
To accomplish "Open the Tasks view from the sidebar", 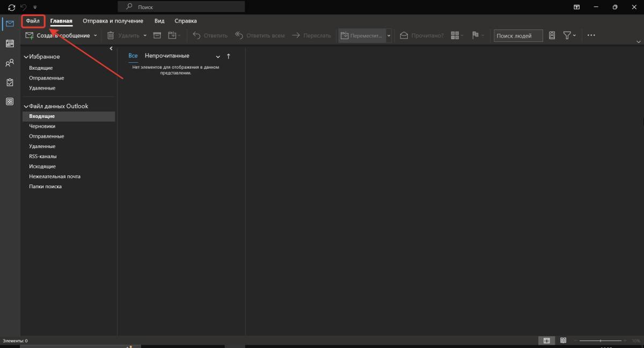I will [x=10, y=83].
